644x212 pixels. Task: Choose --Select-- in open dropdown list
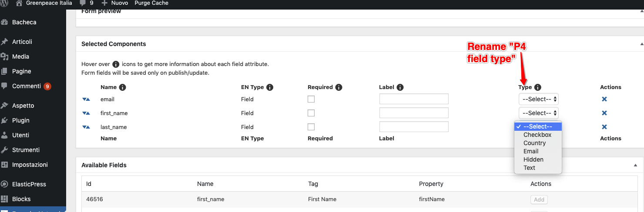pos(538,126)
